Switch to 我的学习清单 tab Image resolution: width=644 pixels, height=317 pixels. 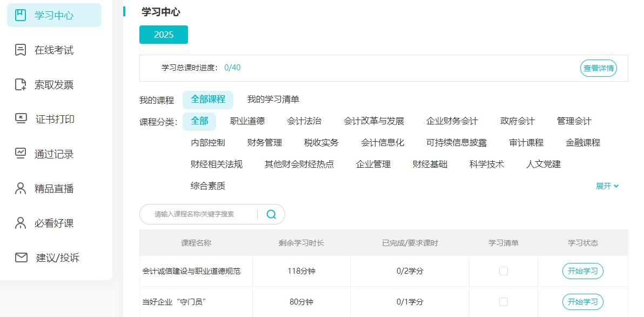[273, 100]
